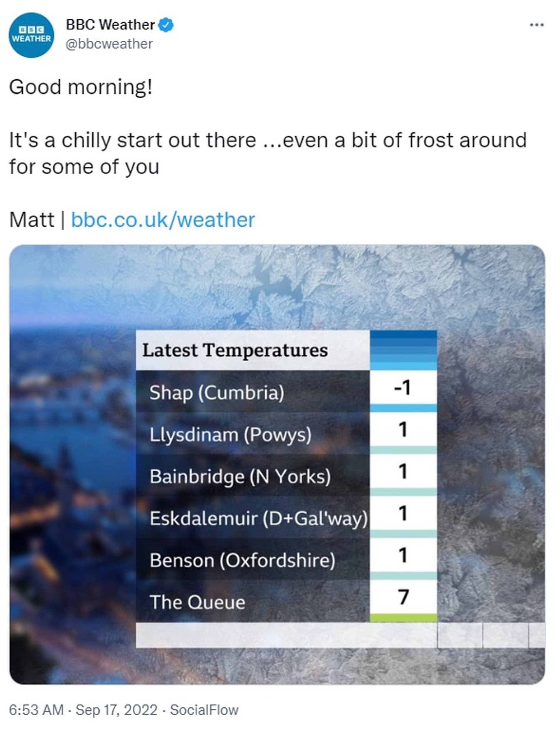
Task: Click the blue verified checkmark badge
Action: pos(166,25)
